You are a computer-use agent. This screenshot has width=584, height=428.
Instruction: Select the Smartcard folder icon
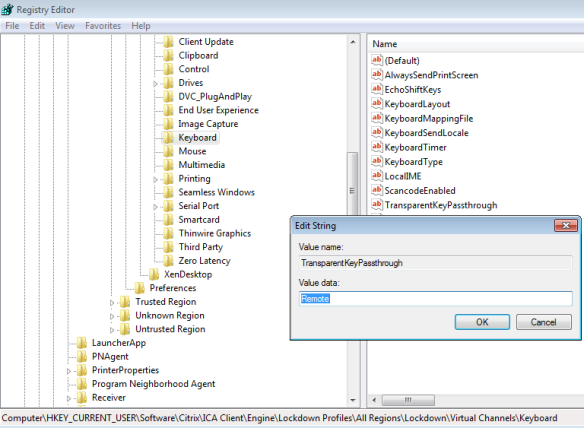coord(168,219)
